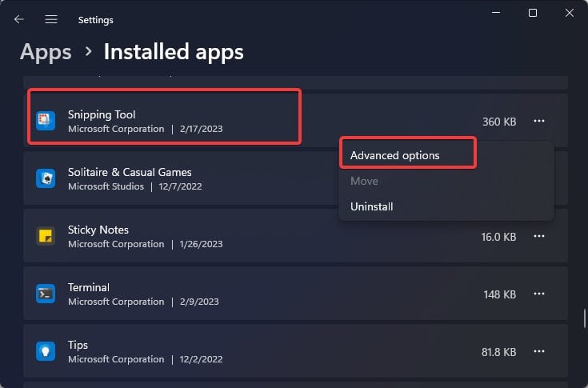
Task: Click the Tips lightbulb icon
Action: pos(46,351)
